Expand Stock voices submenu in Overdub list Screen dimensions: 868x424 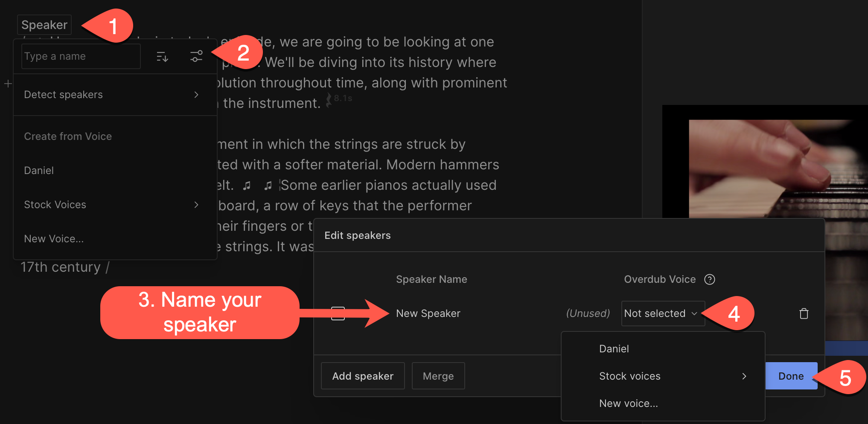(663, 376)
